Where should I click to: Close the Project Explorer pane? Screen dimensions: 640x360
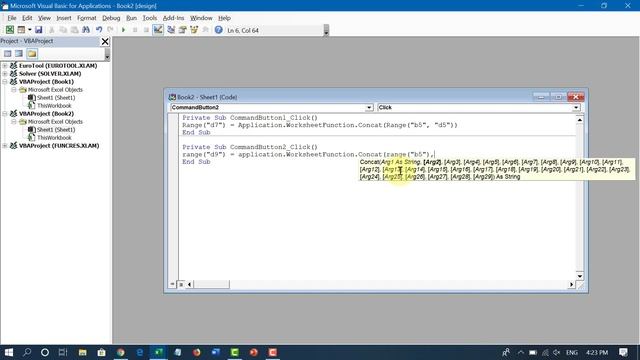(105, 41)
